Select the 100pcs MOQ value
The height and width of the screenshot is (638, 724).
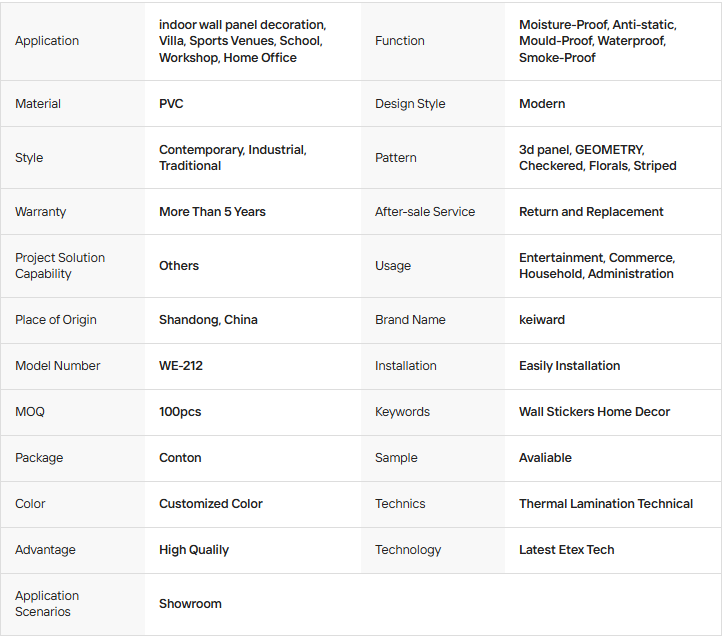[x=180, y=412]
